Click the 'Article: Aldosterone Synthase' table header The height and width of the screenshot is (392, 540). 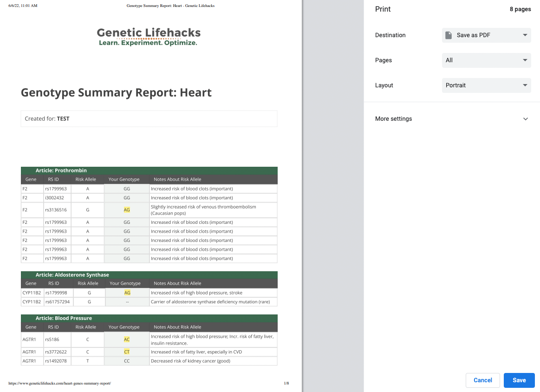(149, 275)
